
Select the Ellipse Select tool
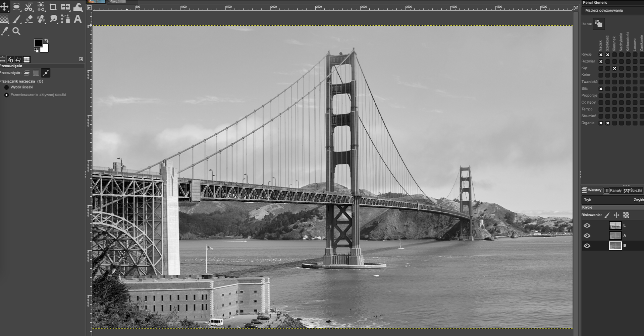click(16, 6)
